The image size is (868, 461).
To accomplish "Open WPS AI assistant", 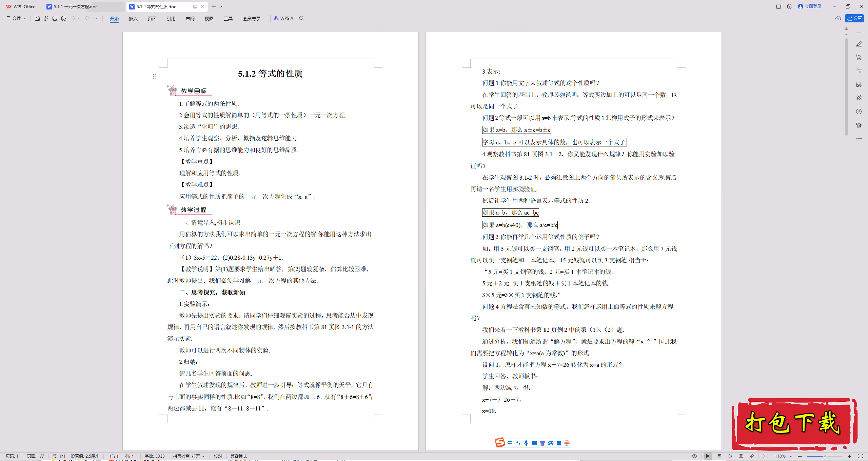I will tap(284, 18).
